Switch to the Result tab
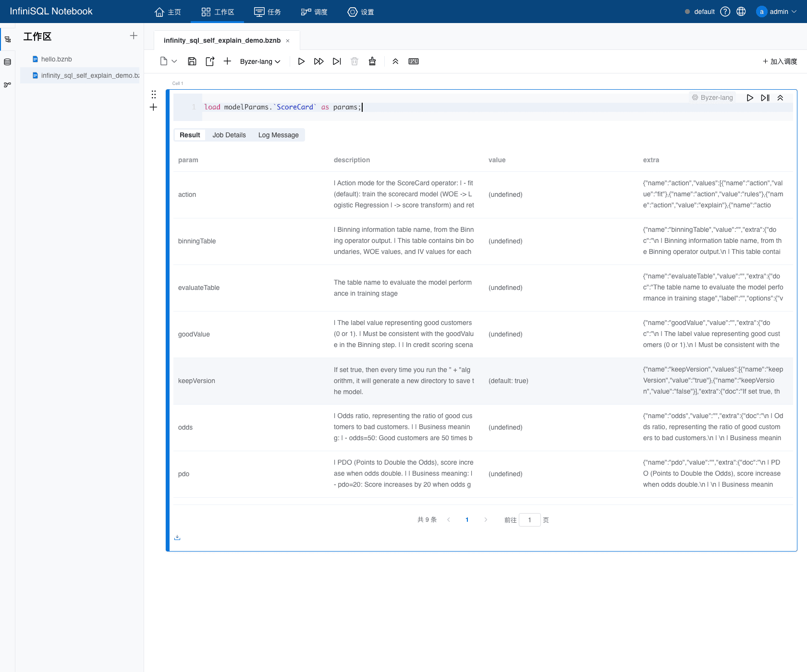 click(190, 135)
